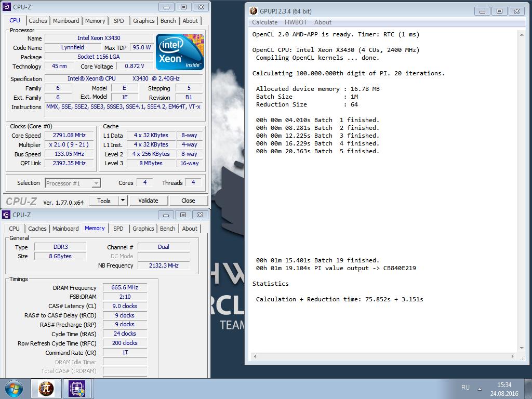The height and width of the screenshot is (399, 532).
Task: Switch to CPU-Z via taskbar icon
Action: pyautogui.click(x=77, y=389)
